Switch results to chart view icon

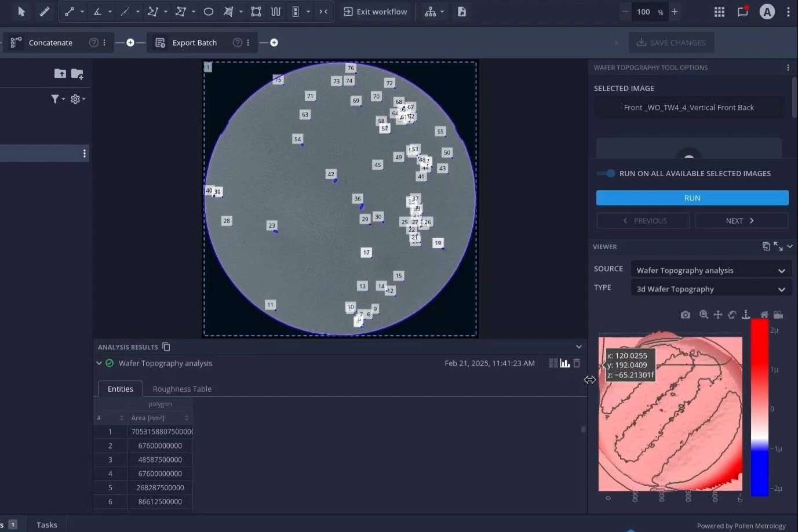coord(565,363)
